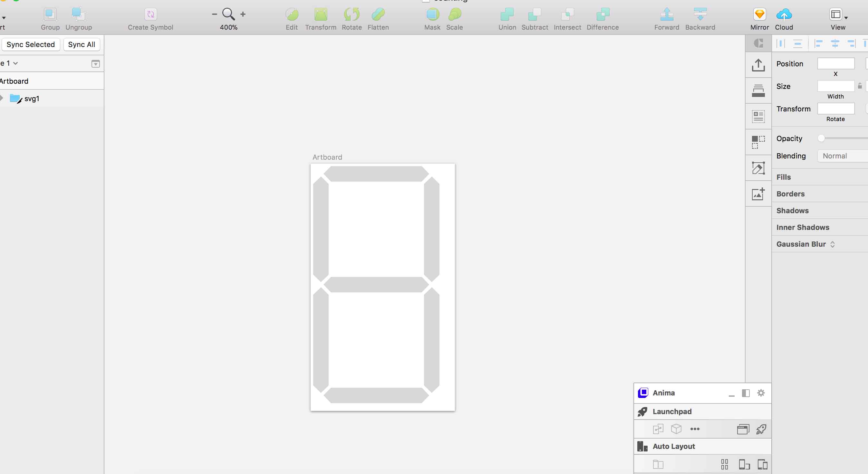Viewport: 868px width, 474px height.
Task: Click the Sync Selected button
Action: (31, 44)
